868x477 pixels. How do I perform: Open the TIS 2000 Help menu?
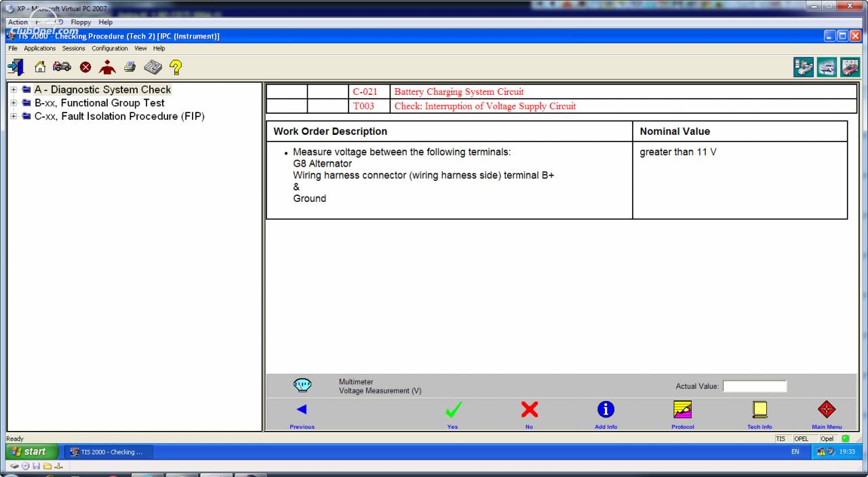point(159,49)
